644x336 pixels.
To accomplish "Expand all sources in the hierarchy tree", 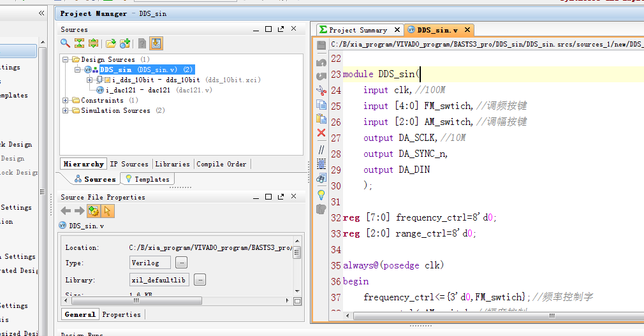I will [x=93, y=43].
